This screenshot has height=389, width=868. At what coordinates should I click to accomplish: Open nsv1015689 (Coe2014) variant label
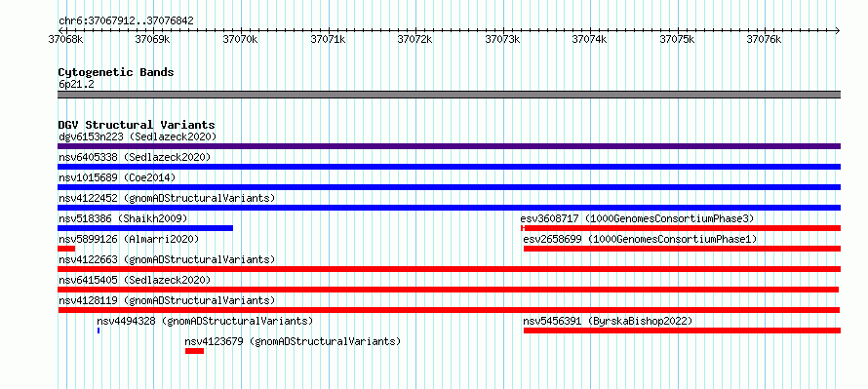tap(117, 177)
